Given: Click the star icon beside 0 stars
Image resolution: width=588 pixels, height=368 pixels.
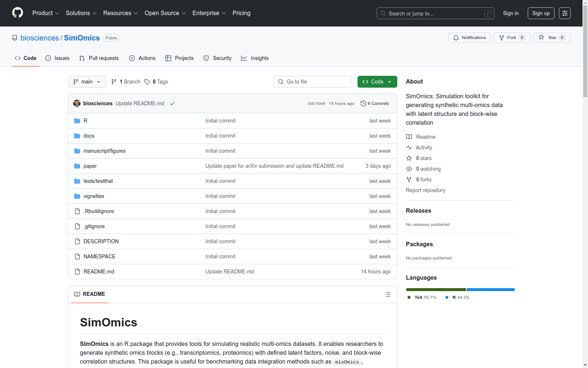Looking at the screenshot, I should (409, 158).
